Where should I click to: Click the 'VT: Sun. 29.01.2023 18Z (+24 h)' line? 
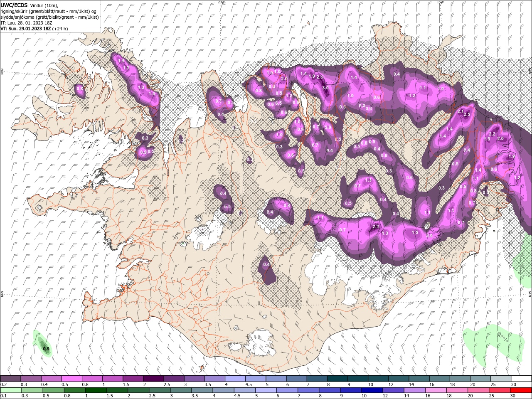point(34,29)
